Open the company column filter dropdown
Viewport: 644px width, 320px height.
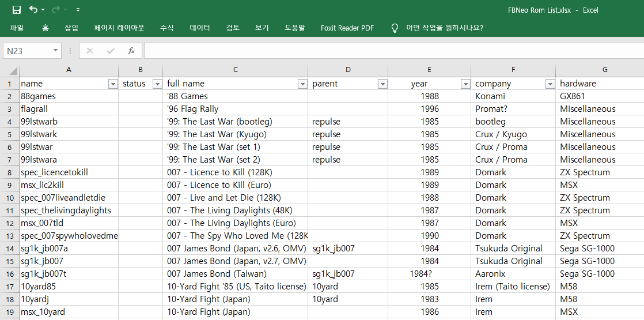pos(550,84)
